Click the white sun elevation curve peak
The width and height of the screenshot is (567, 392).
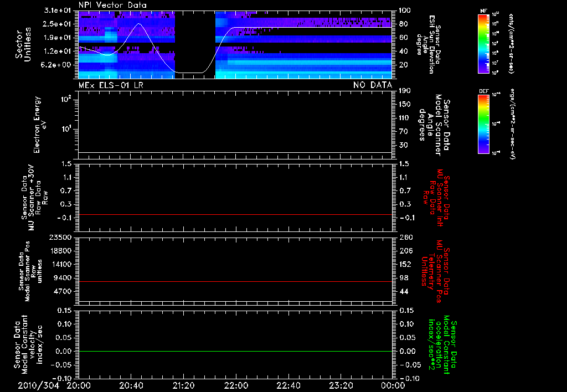point(139,24)
